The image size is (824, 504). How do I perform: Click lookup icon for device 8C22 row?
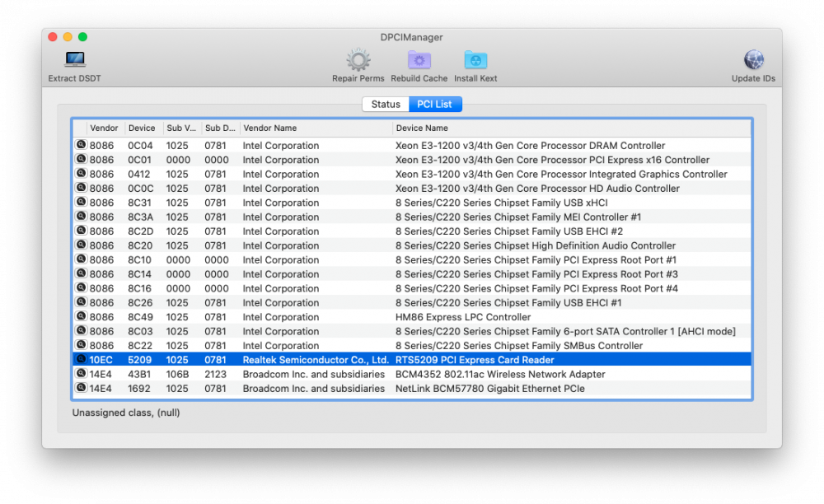(81, 345)
